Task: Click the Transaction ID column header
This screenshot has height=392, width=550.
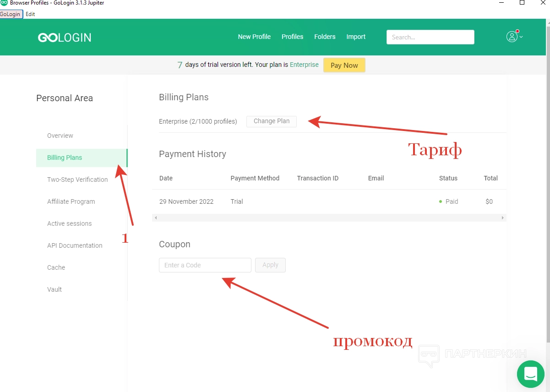Action: coord(318,178)
